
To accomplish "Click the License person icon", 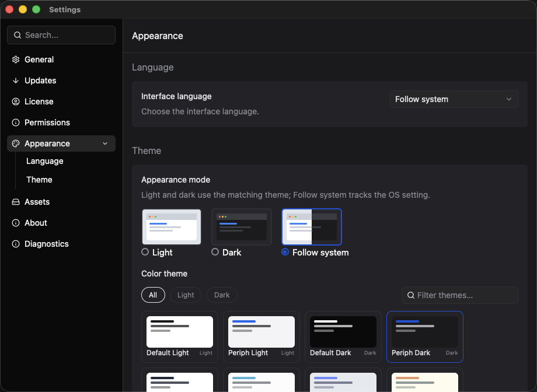I will tap(16, 101).
